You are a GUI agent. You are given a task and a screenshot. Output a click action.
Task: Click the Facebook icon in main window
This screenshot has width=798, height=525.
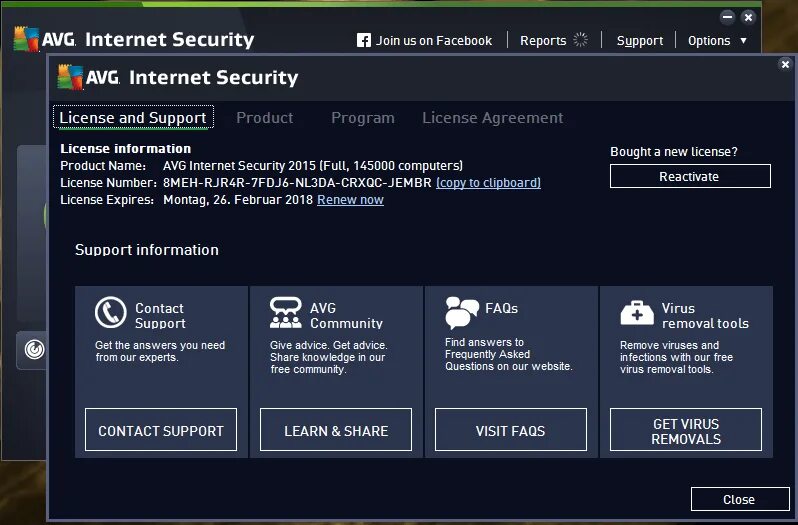tap(363, 41)
